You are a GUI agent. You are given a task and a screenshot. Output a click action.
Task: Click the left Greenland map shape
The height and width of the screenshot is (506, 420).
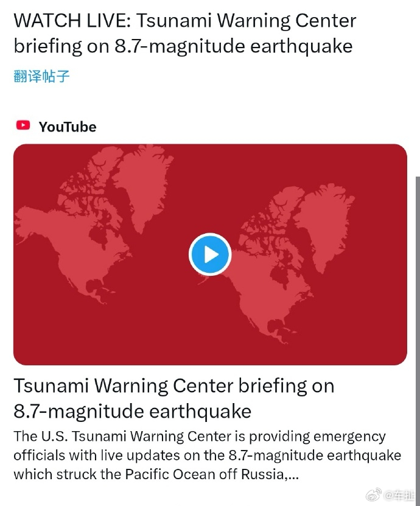point(142,184)
